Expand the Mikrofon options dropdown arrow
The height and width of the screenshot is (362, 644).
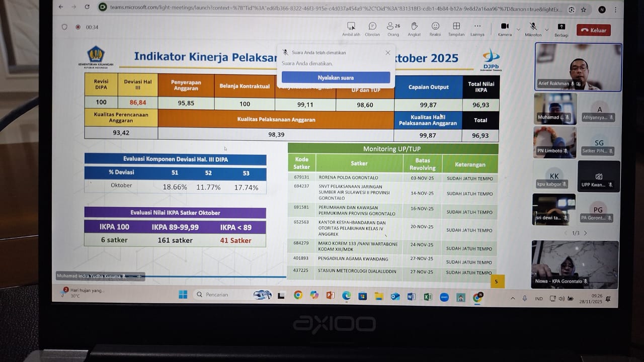[x=546, y=30]
